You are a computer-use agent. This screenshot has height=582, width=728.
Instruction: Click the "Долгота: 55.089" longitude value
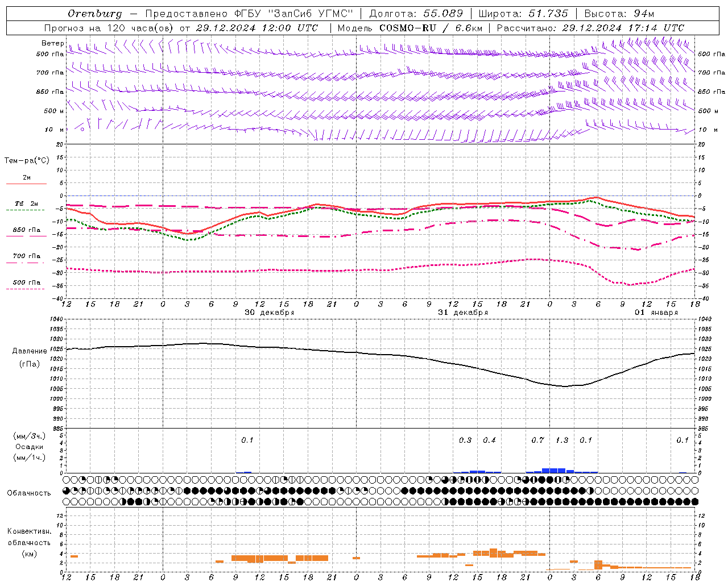tap(416, 14)
